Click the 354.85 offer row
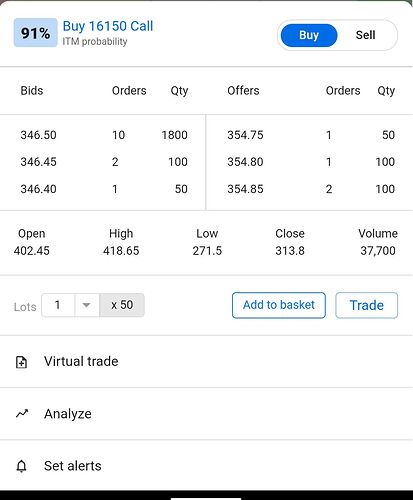413x500 pixels. point(311,189)
